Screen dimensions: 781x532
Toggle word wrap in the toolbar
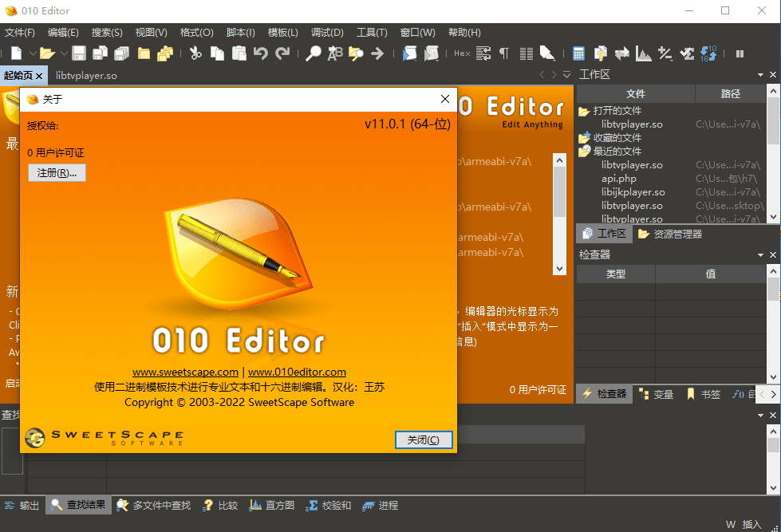pos(482,53)
